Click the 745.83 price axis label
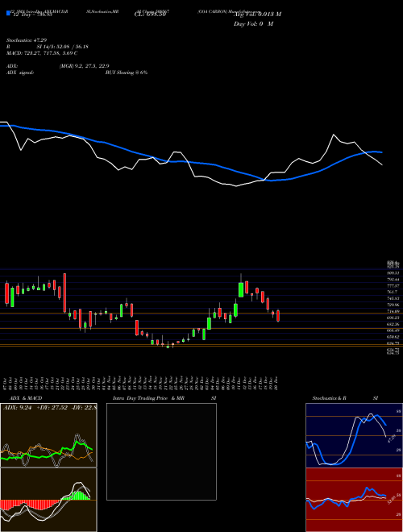This screenshot has width=403, height=532. click(x=393, y=298)
